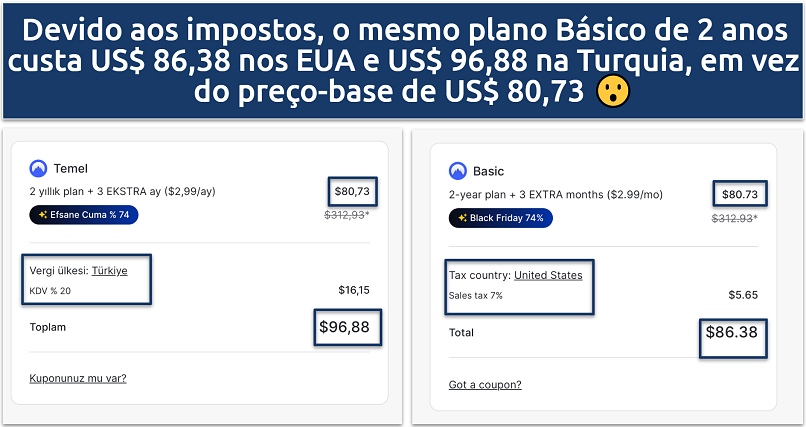Click the Kuponunuz mu var? link

78,378
